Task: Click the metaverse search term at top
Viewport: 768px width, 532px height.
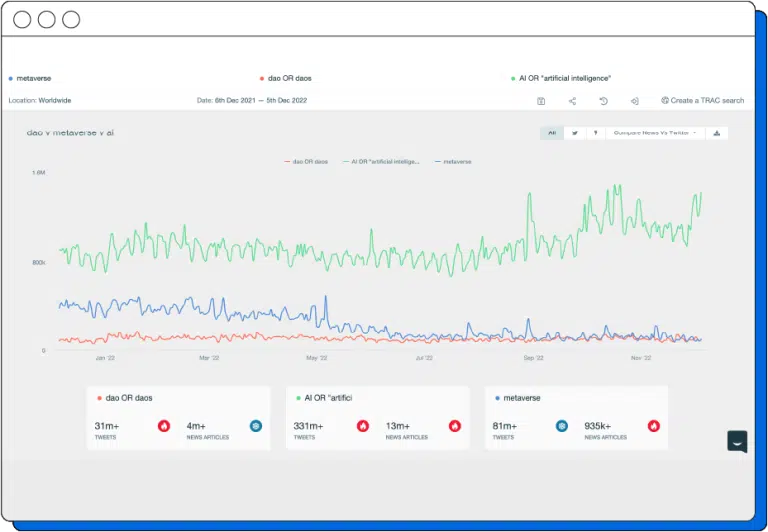Action: pyautogui.click(x=36, y=77)
